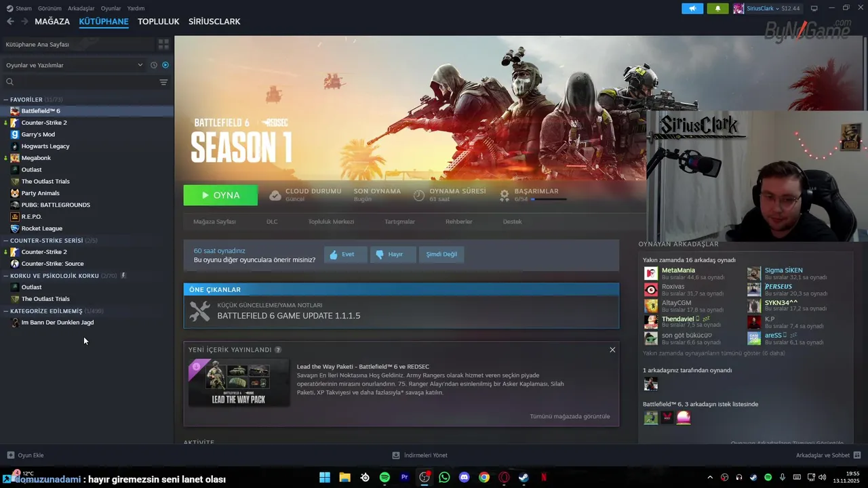Go back with the left arrow
Screen dimensions: 868x488
[10, 22]
